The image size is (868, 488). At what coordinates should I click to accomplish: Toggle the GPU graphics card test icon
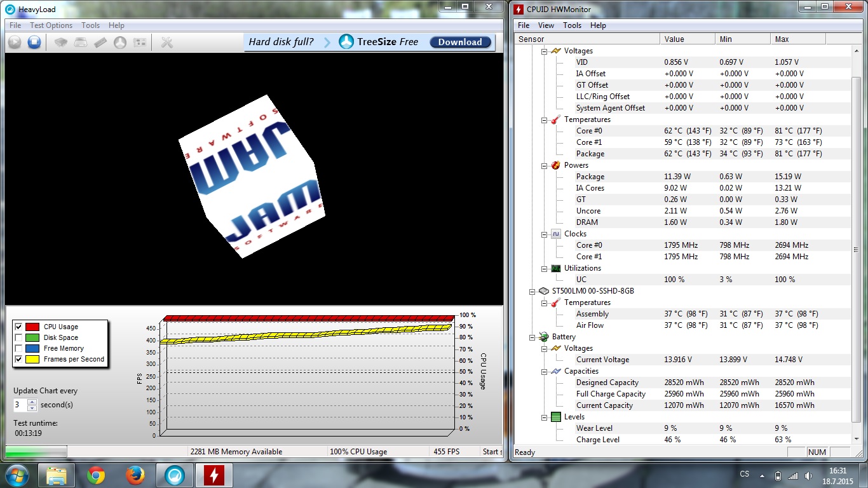click(x=140, y=43)
